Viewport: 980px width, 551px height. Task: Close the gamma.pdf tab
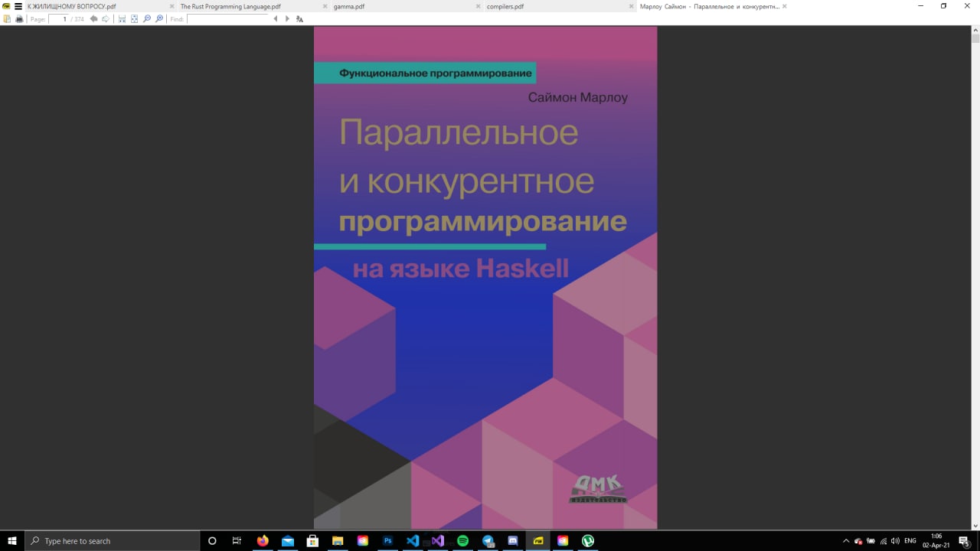479,6
